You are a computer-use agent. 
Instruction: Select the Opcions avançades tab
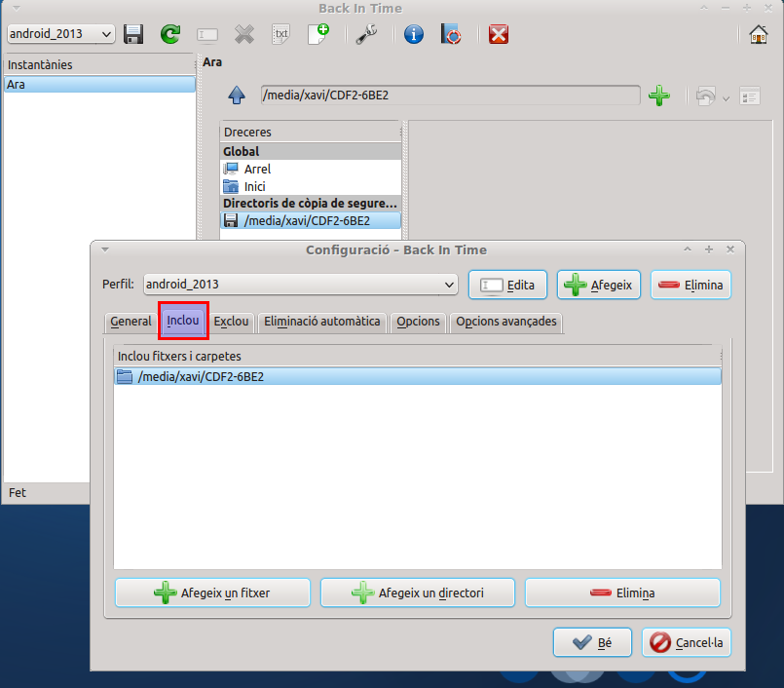(x=506, y=322)
